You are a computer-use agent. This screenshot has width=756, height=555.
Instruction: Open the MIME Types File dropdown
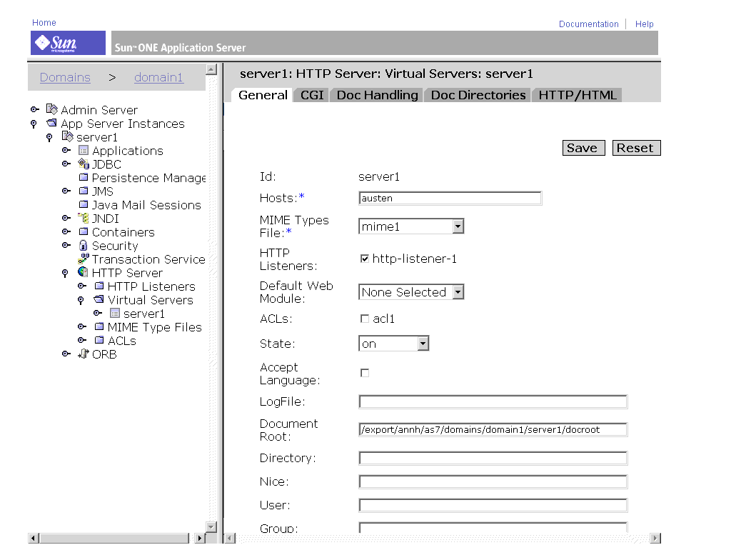coord(411,226)
